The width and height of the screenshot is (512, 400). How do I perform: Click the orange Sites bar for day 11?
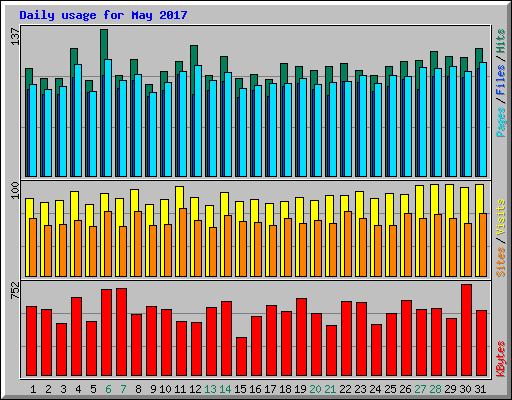(183, 242)
